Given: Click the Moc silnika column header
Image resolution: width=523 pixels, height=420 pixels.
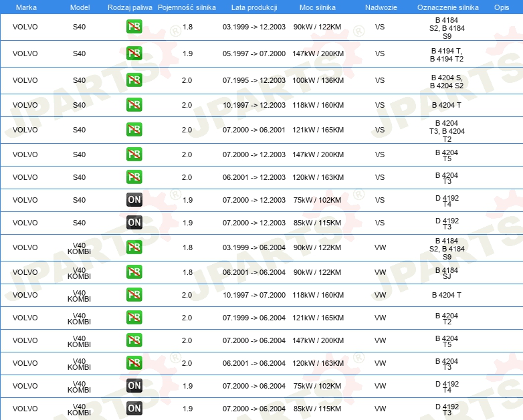Looking at the screenshot, I should 318,7.
